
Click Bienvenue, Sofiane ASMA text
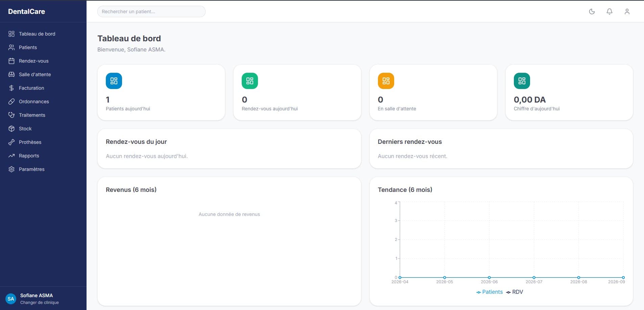132,49
